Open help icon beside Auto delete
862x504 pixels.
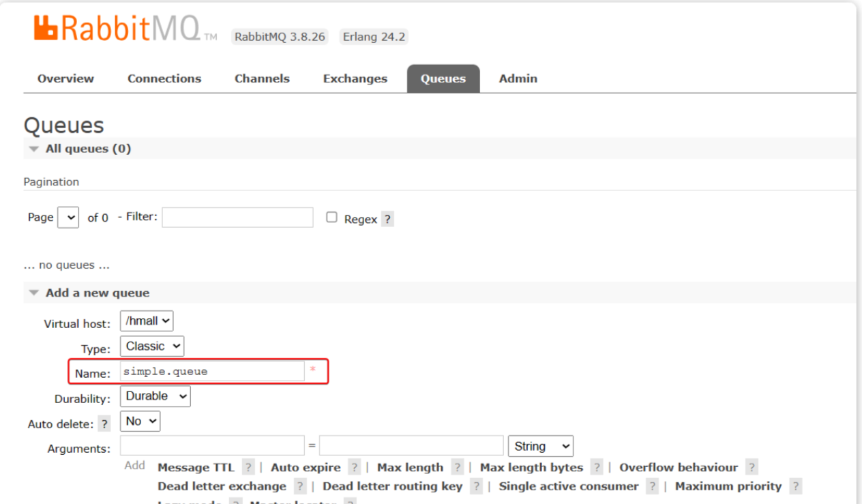tap(104, 424)
